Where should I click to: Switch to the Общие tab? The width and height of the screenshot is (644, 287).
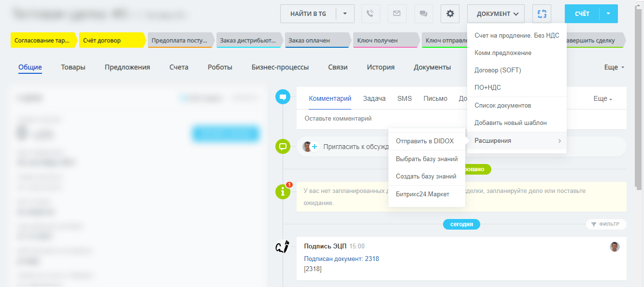(x=30, y=67)
